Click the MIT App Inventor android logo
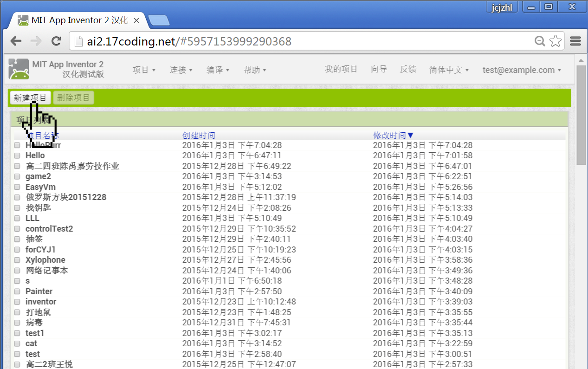This screenshot has height=369, width=588. pos(19,70)
